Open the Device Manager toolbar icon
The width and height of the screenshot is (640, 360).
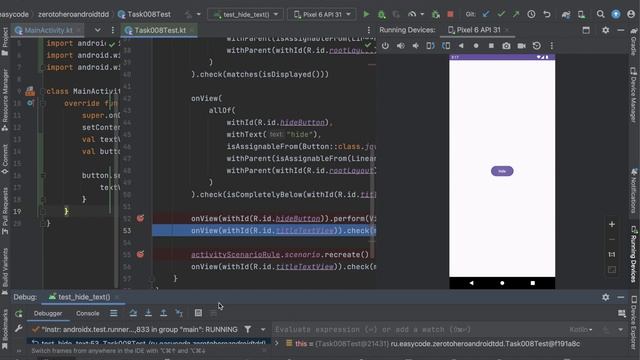(x=581, y=14)
